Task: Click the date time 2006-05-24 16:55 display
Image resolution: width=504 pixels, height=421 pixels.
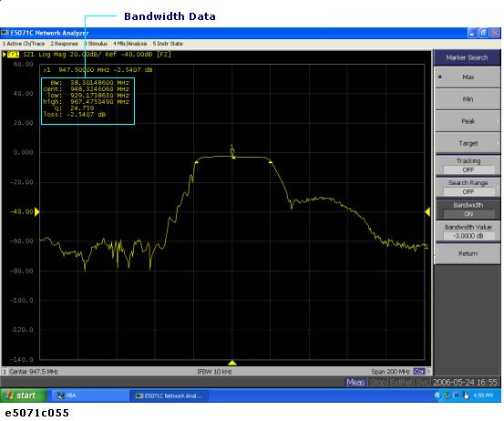Action: (x=465, y=382)
